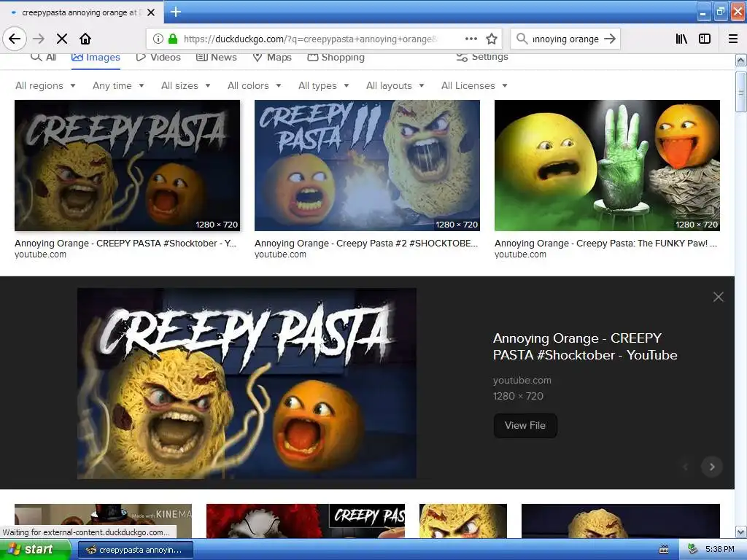Switch to the Videos tab

158,57
